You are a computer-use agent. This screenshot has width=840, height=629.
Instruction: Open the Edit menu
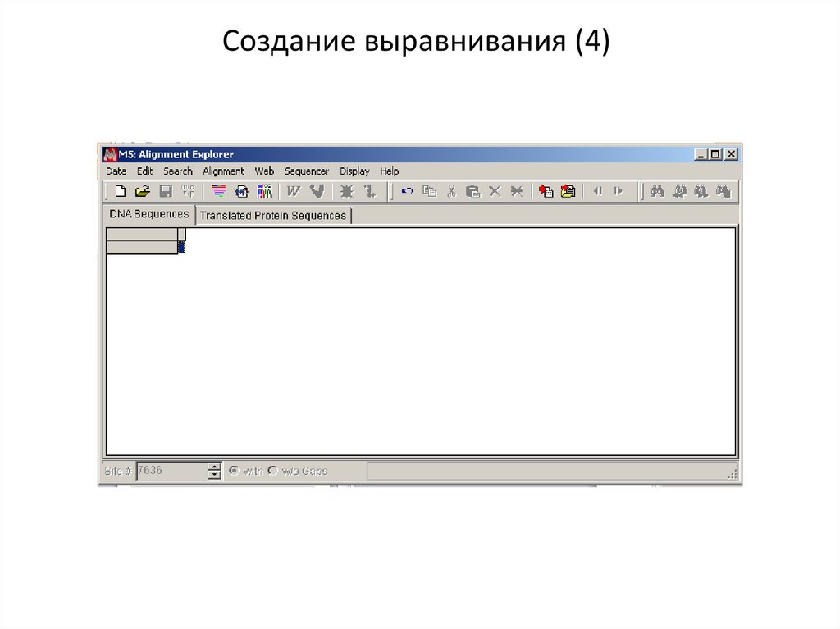coord(144,171)
